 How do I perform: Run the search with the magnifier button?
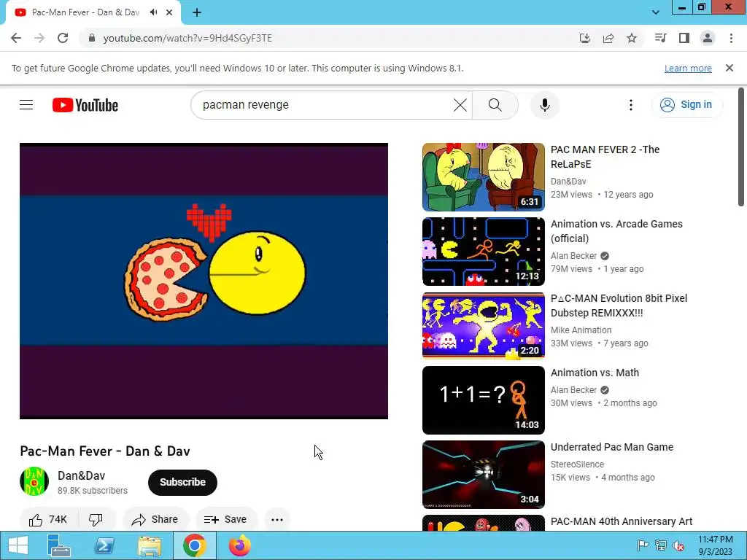495,105
